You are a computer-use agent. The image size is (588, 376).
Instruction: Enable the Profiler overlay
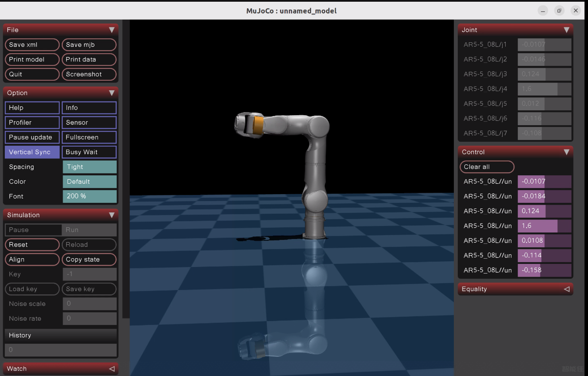coord(32,123)
